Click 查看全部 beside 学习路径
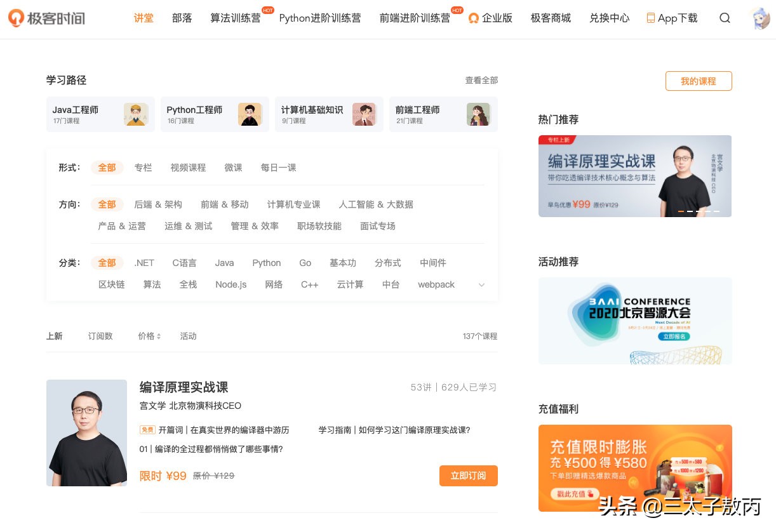 point(481,81)
